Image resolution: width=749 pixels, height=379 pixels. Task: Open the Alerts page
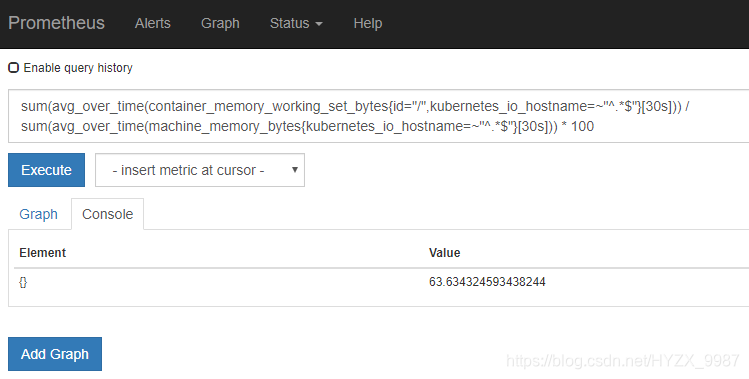pyautogui.click(x=152, y=23)
